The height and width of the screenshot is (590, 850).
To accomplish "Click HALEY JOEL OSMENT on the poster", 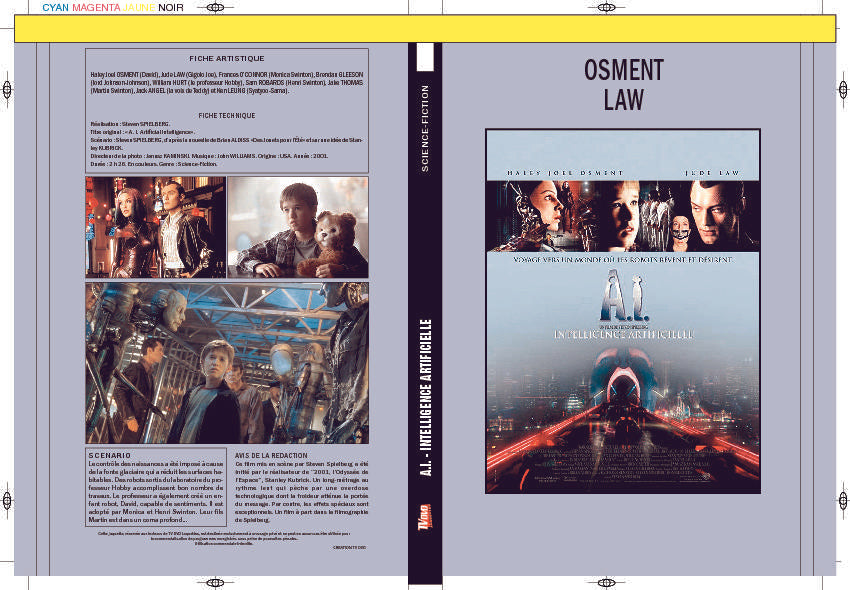I will [565, 173].
